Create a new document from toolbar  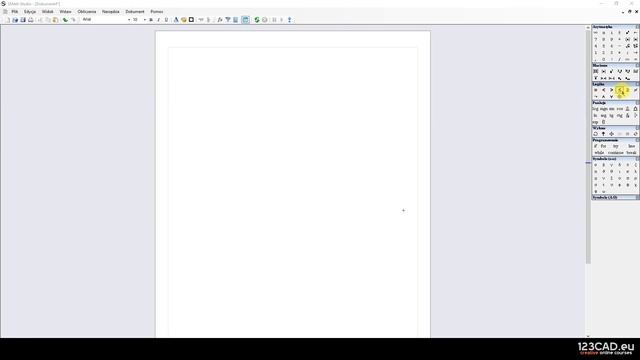(7, 20)
